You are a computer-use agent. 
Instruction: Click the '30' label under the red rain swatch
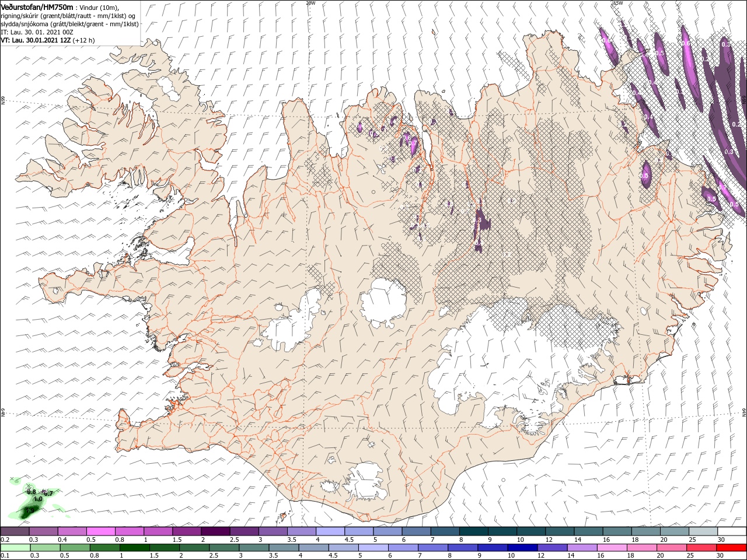(719, 556)
